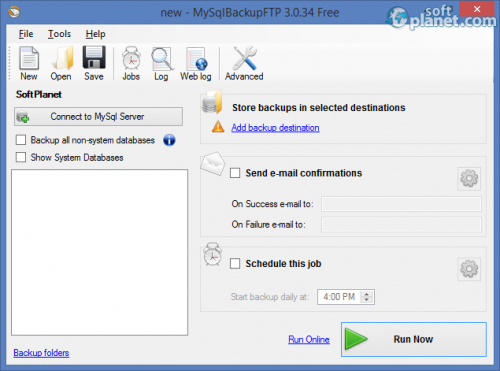This screenshot has width=500, height=371.
Task: Click On Success e-mail field
Action: click(401, 204)
